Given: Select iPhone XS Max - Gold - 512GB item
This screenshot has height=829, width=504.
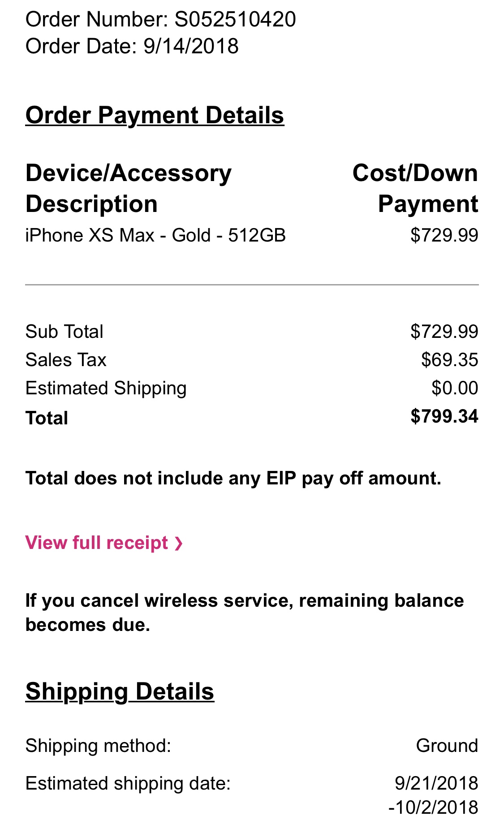Looking at the screenshot, I should [x=155, y=235].
